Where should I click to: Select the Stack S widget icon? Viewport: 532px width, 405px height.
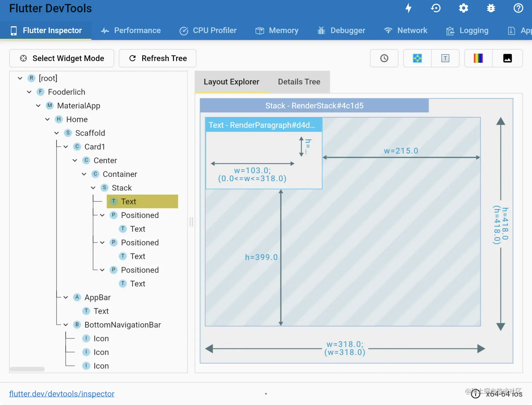[x=104, y=188]
